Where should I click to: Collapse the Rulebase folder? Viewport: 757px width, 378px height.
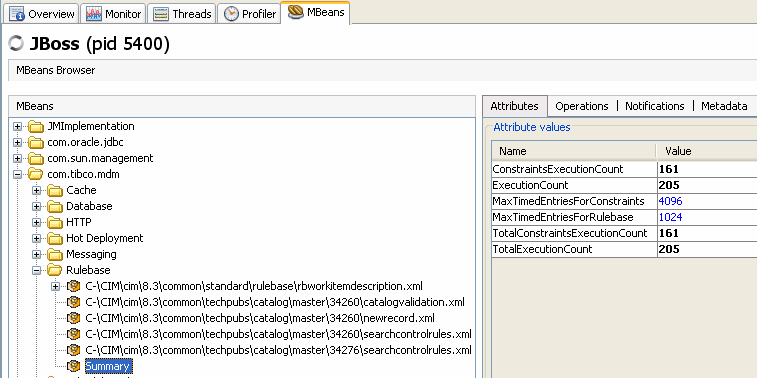(37, 270)
